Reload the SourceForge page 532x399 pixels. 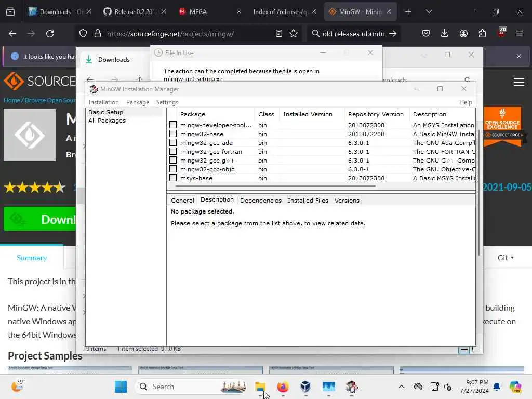[x=50, y=34]
